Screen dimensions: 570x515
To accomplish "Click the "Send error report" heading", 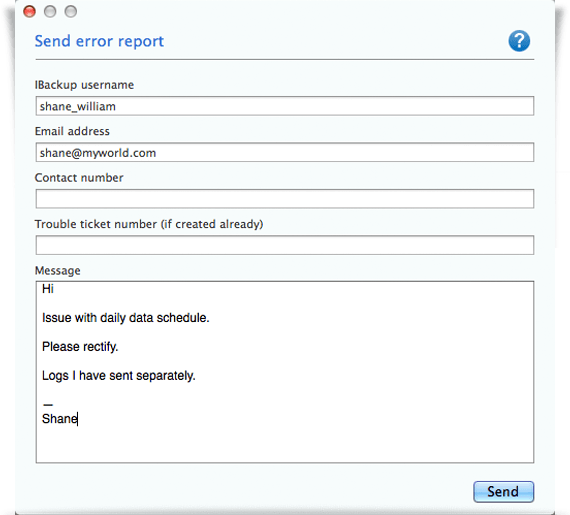I will 99,41.
